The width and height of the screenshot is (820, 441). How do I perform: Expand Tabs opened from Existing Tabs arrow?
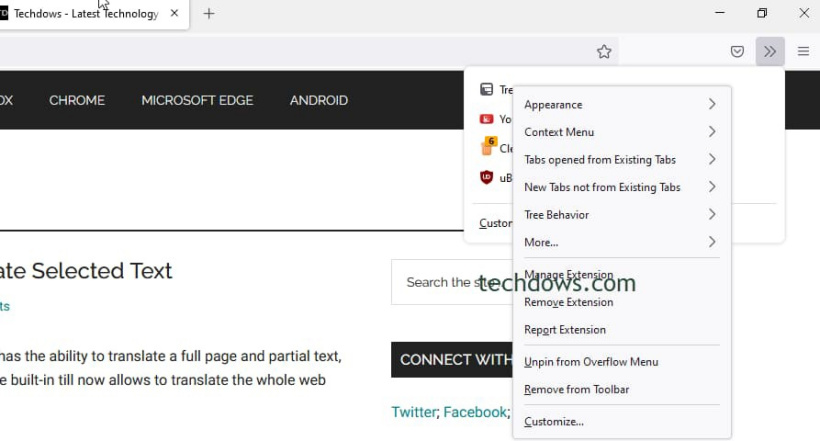click(712, 159)
